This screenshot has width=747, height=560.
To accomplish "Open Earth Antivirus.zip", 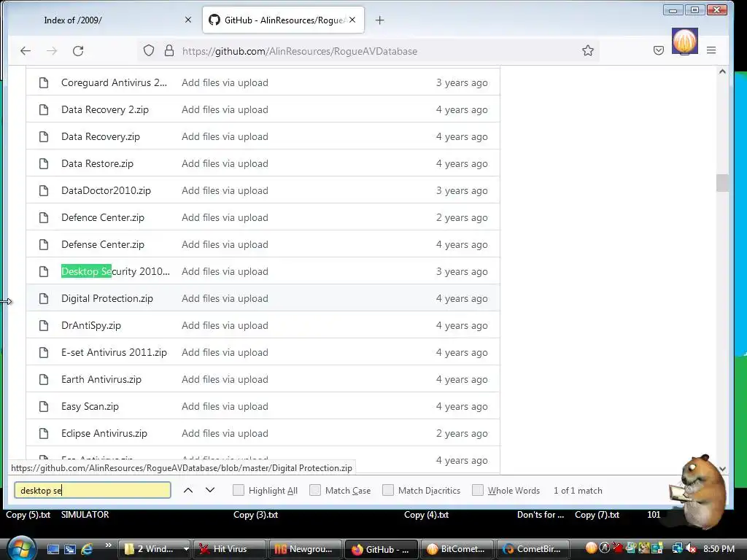I will (x=101, y=379).
